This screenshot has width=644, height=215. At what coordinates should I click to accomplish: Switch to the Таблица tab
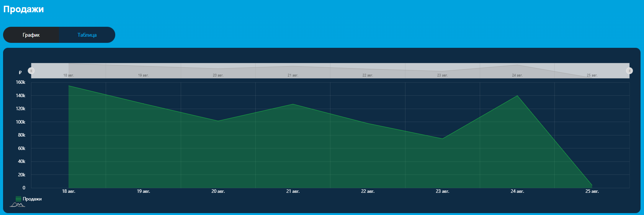coord(87,35)
